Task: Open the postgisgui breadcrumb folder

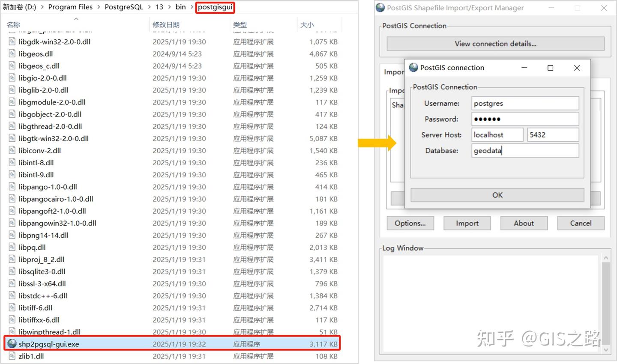Action: coord(215,7)
